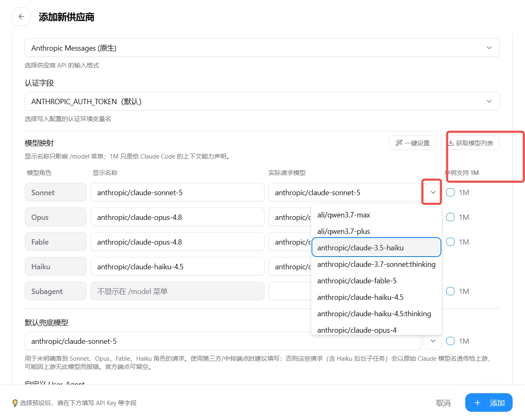Open chevron next to default fallback model
Image resolution: width=525 pixels, height=420 pixels.
point(433,341)
